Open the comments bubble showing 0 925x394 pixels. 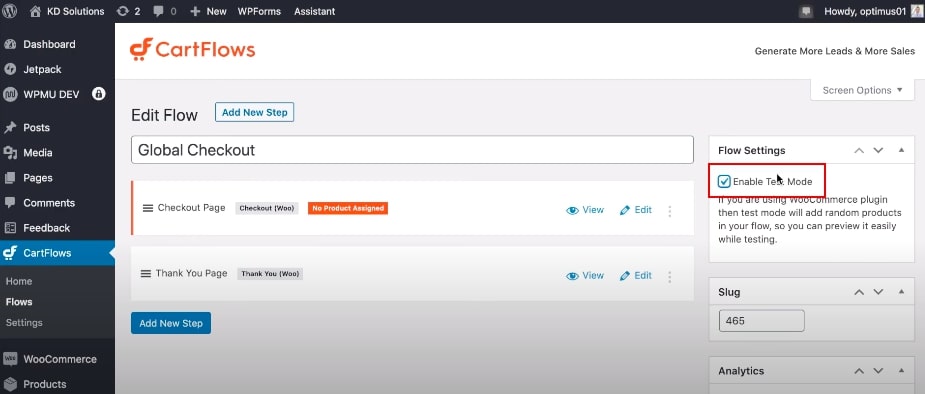[165, 11]
